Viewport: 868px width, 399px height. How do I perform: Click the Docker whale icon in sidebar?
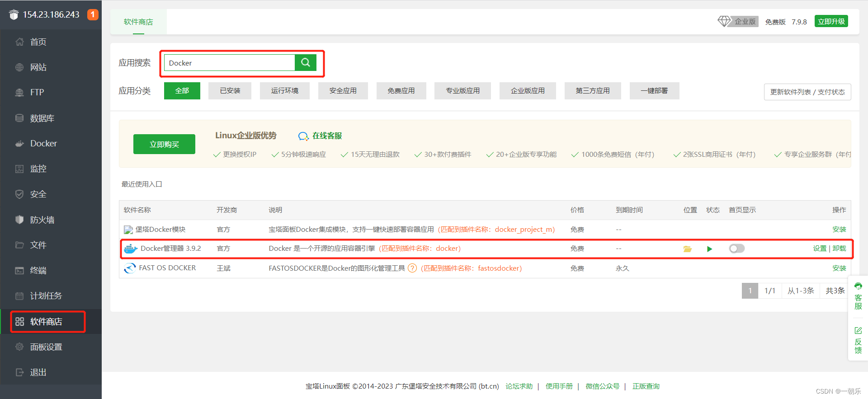tap(19, 144)
